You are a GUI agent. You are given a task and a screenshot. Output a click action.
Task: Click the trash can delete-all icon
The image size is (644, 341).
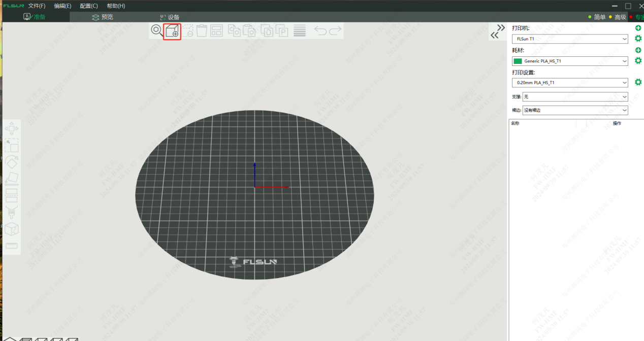[x=202, y=31]
